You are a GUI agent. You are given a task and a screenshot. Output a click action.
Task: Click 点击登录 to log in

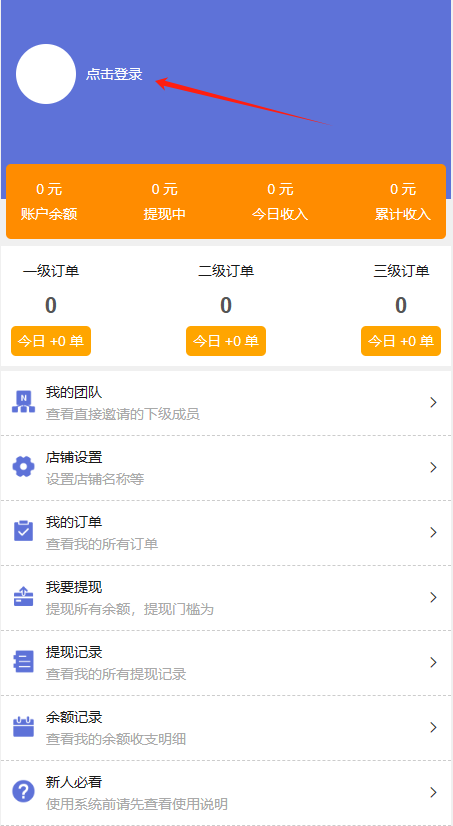coord(114,74)
